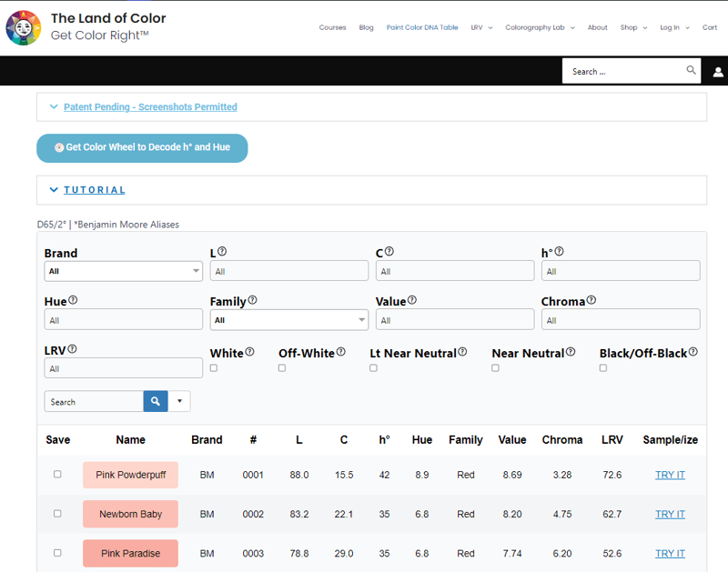The width and height of the screenshot is (728, 572).
Task: Expand the TUTORIAL section
Action: coord(94,190)
